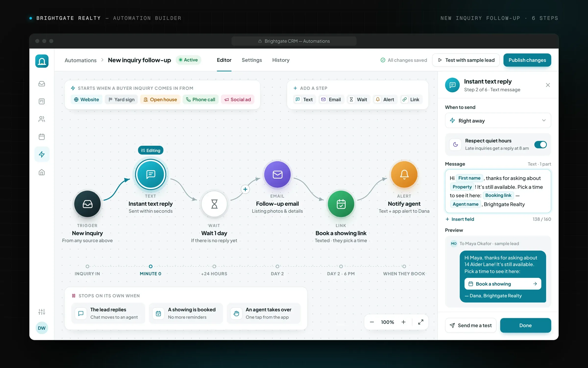
Task: Open the When to send dropdown
Action: 498,120
